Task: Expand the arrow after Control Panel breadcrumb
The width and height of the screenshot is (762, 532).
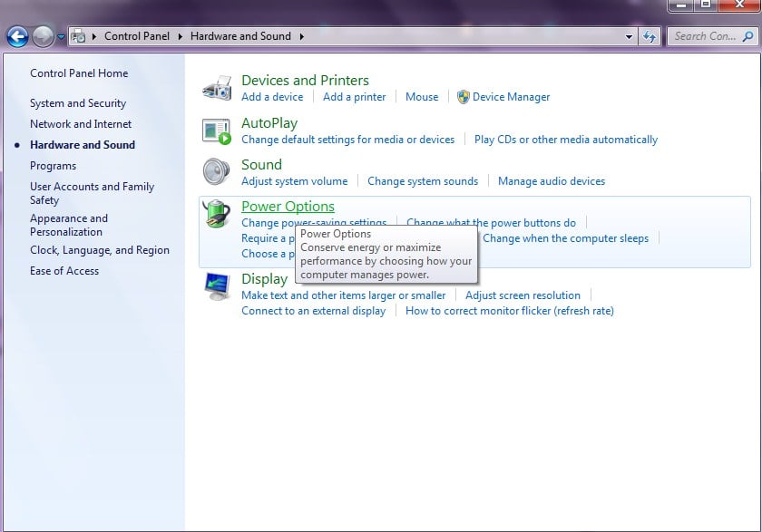Action: click(181, 36)
